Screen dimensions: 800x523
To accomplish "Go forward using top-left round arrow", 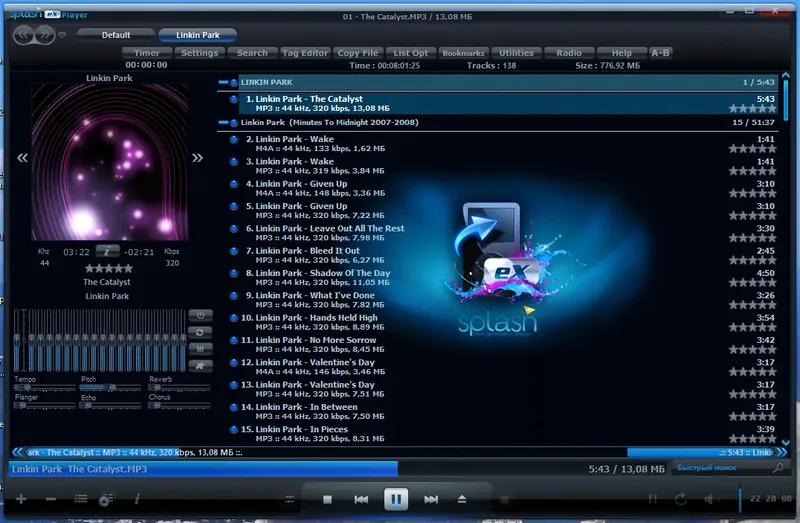I will tap(45, 35).
